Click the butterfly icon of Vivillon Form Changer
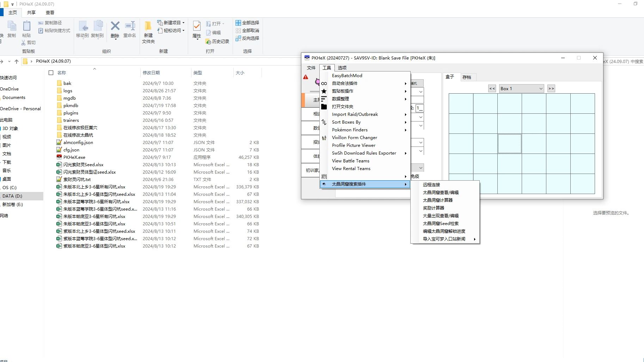This screenshot has height=362, width=644. (x=324, y=138)
